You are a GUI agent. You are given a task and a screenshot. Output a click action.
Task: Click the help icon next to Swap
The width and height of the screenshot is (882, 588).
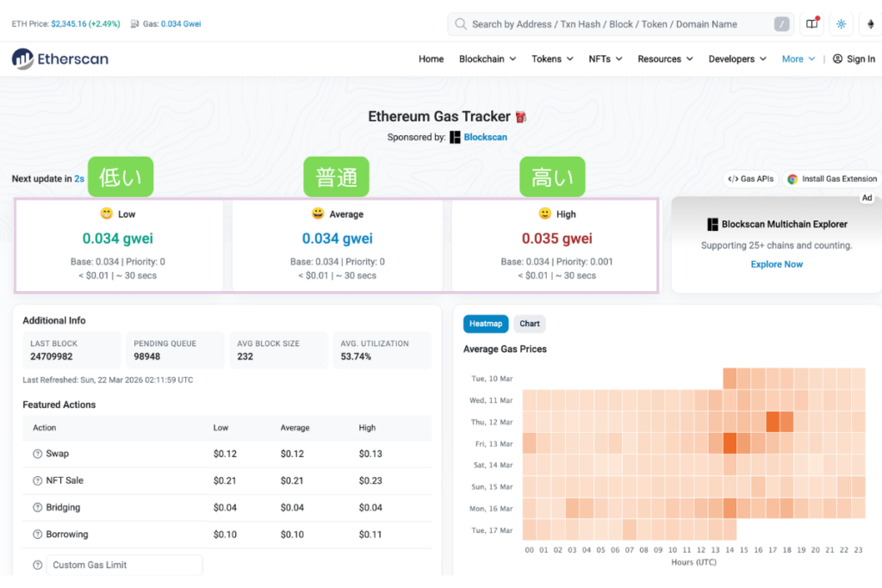point(37,454)
